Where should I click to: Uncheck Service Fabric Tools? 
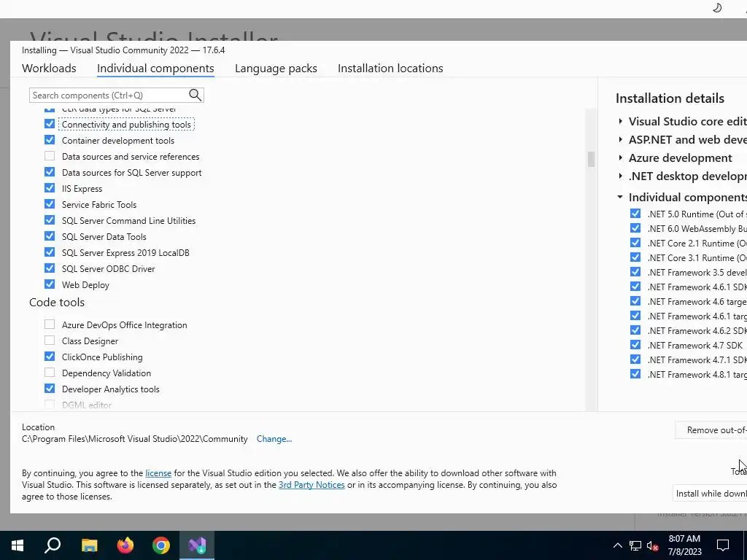50,204
